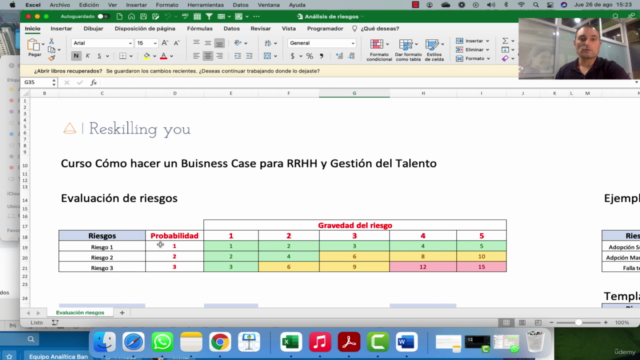640x360 pixels.
Task: Open Dar formato como tabla
Action: click(408, 50)
